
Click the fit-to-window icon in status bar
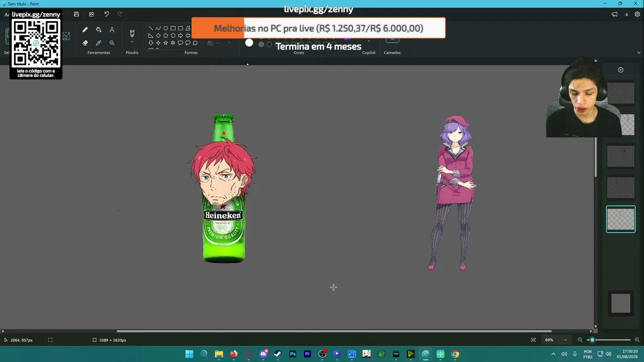tap(533, 340)
